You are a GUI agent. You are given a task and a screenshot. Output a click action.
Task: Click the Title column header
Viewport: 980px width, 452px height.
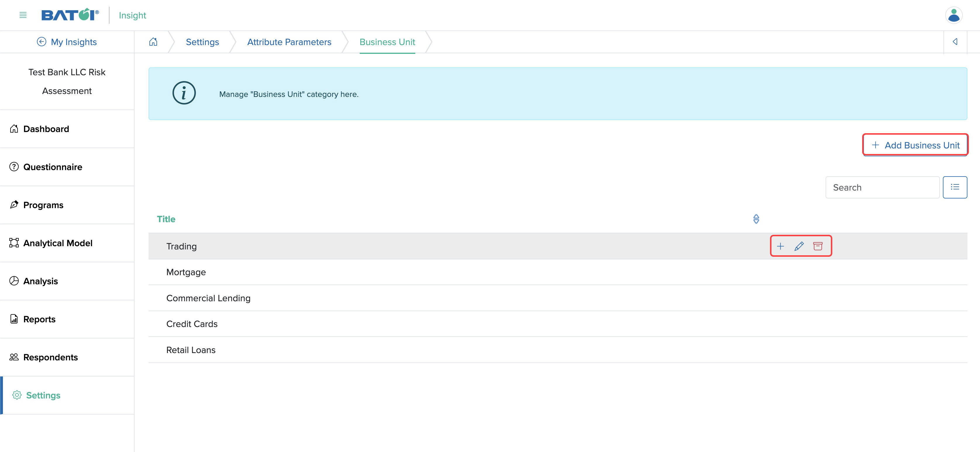tap(166, 219)
